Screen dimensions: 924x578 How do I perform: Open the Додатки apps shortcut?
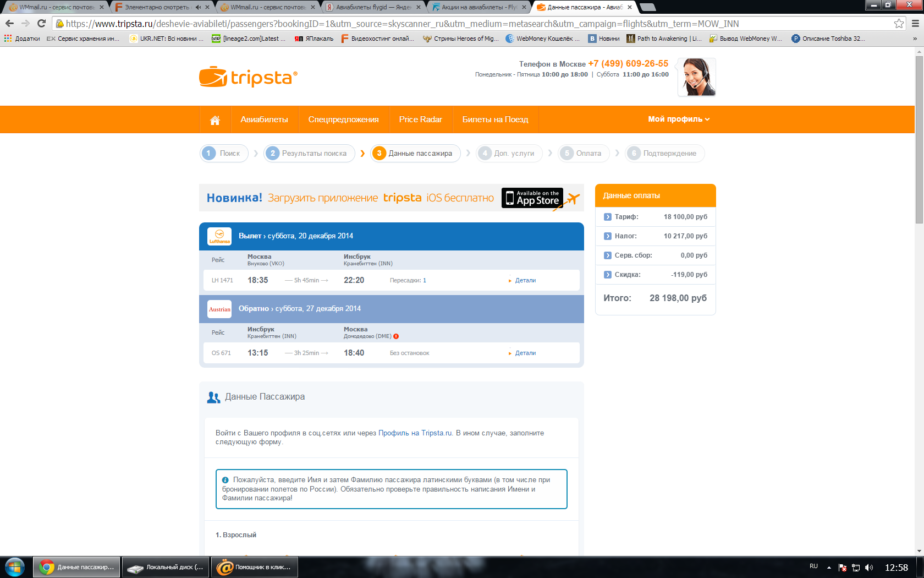tap(22, 39)
